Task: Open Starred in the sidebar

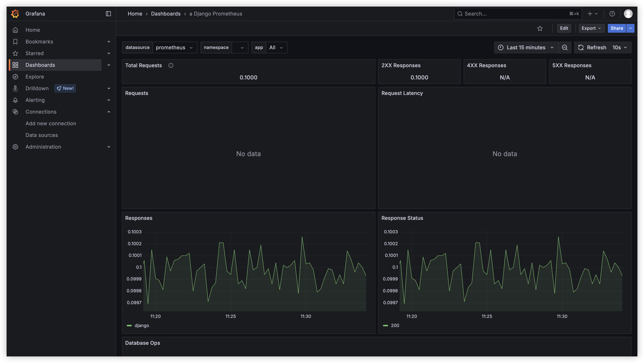Action: 34,53
